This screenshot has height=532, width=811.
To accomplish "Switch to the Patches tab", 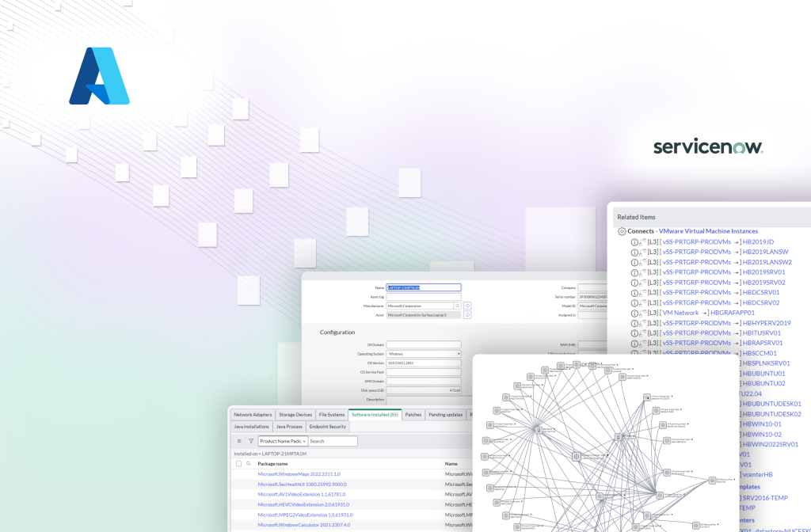I will pos(413,415).
